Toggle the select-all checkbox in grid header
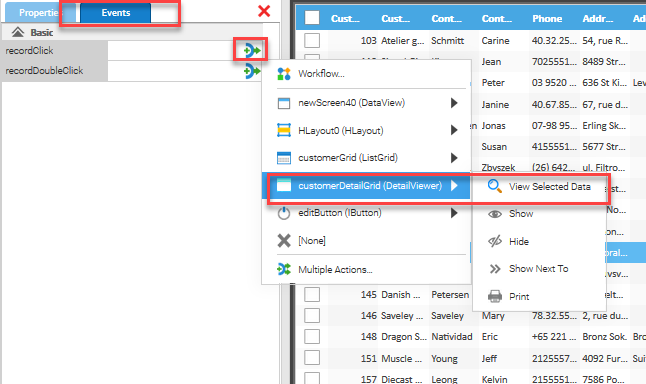 (x=312, y=18)
